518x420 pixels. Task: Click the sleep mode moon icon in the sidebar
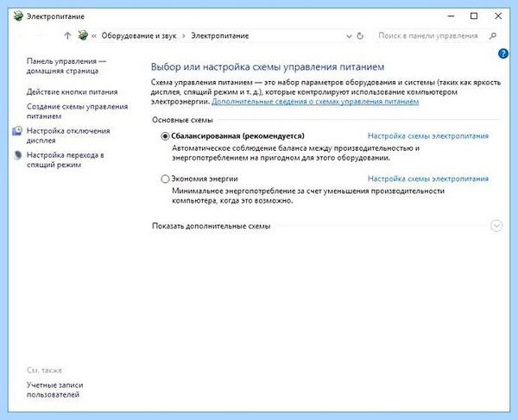tap(17, 155)
